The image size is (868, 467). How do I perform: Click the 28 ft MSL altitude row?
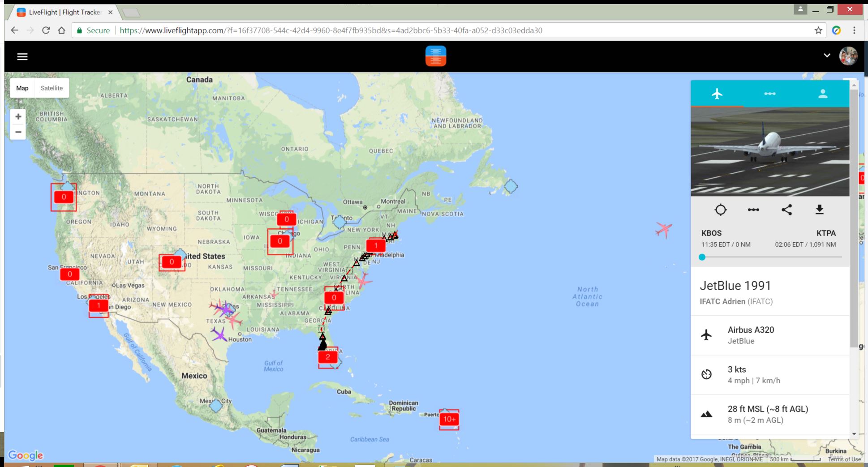770,414
